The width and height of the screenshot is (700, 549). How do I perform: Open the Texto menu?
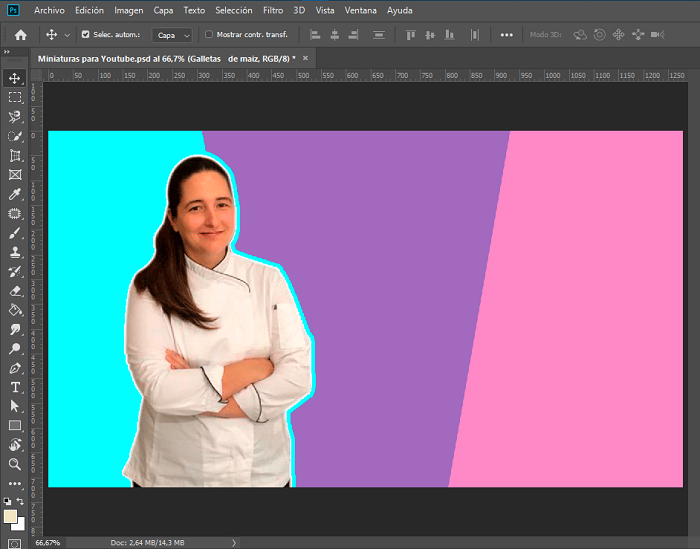(x=194, y=10)
